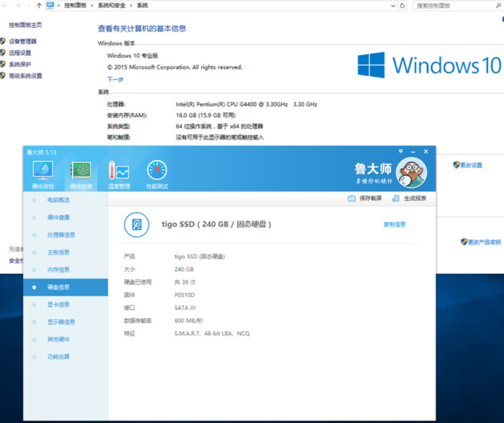Click the 更改产品密钥 product key link

483,242
